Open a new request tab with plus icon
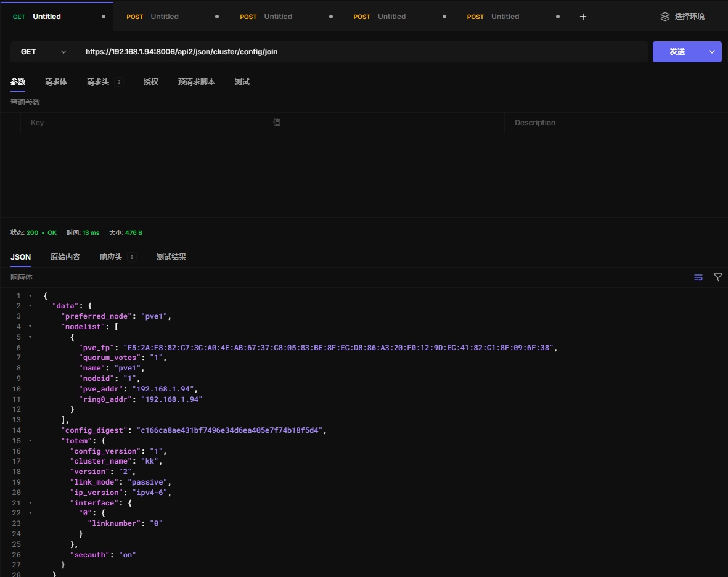Image resolution: width=728 pixels, height=577 pixels. pyautogui.click(x=583, y=17)
